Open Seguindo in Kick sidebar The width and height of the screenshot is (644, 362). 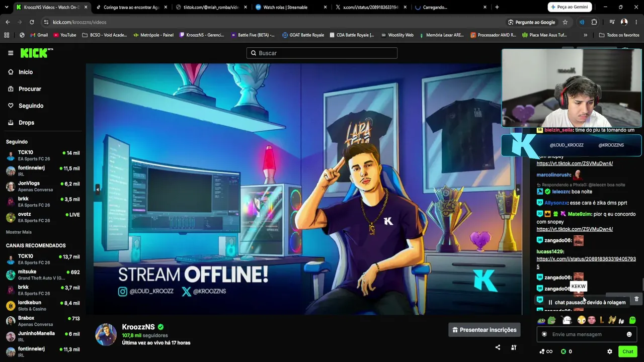[x=31, y=106]
